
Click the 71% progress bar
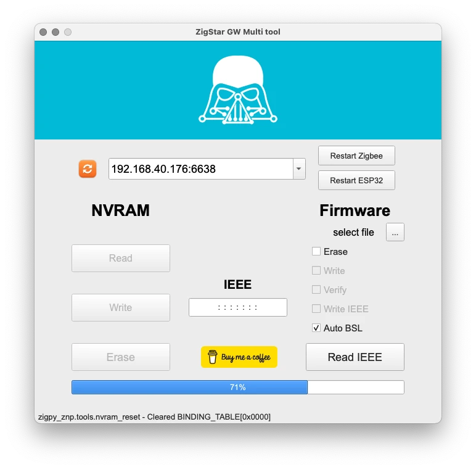point(238,388)
